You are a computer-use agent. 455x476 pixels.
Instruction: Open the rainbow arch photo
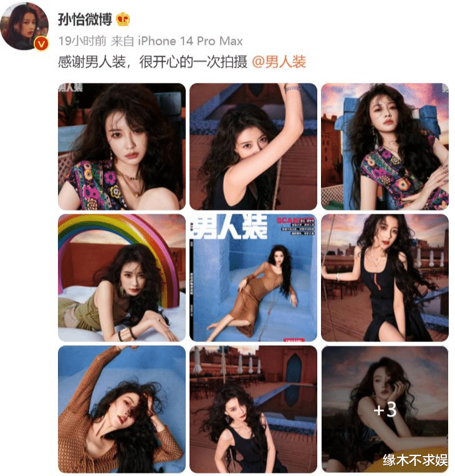(122, 278)
